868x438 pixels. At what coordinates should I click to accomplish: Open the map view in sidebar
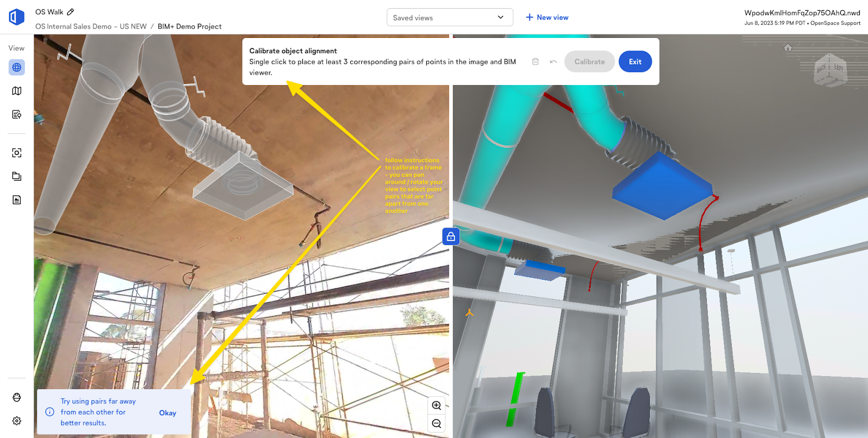pyautogui.click(x=17, y=91)
